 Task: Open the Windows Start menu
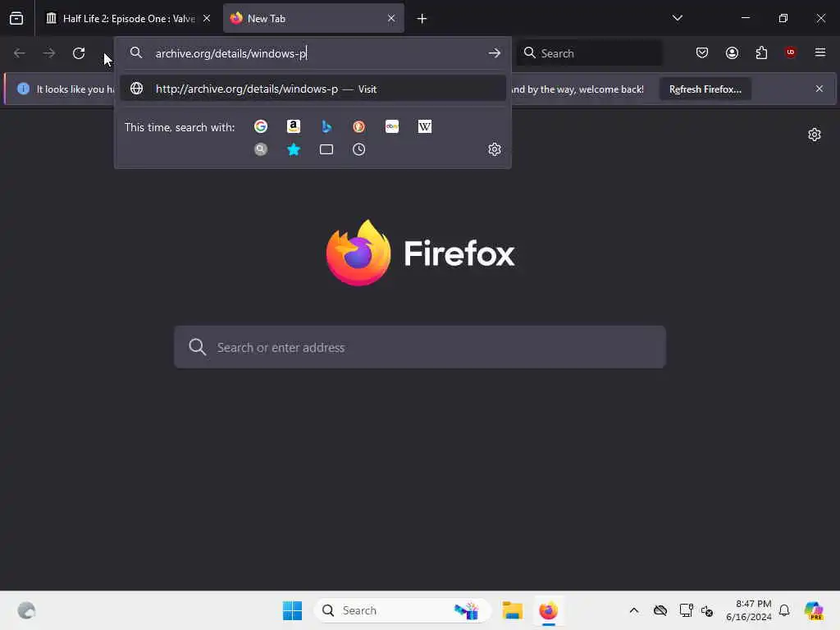coord(293,610)
